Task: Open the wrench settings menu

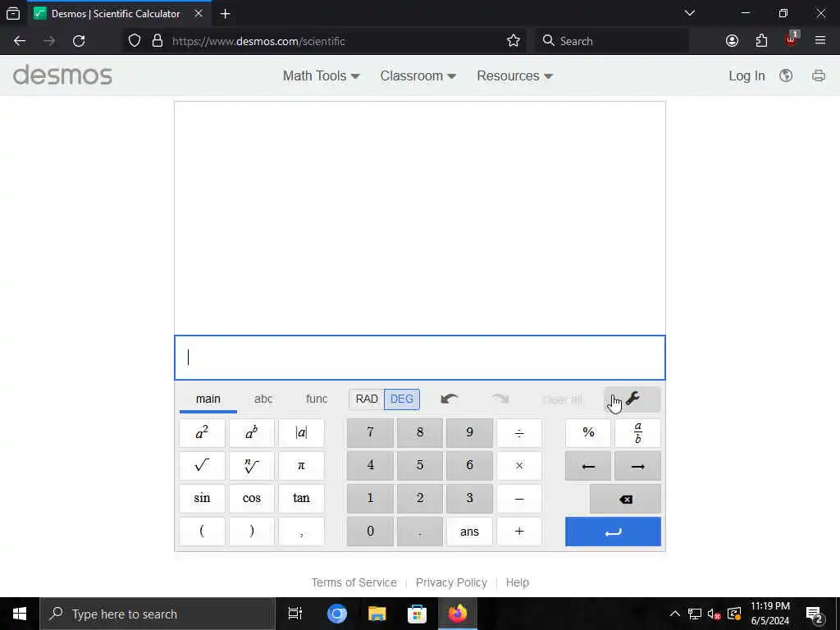Action: pyautogui.click(x=632, y=399)
